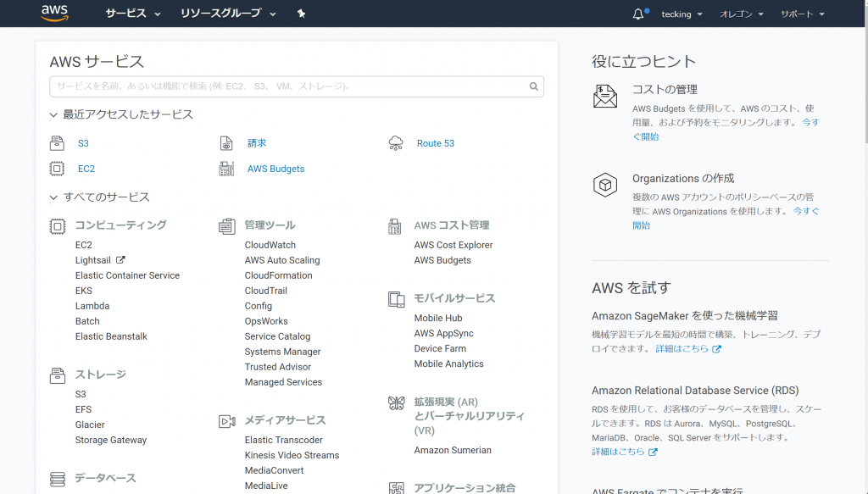Viewport: 868px width, 494px height.
Task: Click the AWS コスト管理 category icon
Action: point(395,225)
